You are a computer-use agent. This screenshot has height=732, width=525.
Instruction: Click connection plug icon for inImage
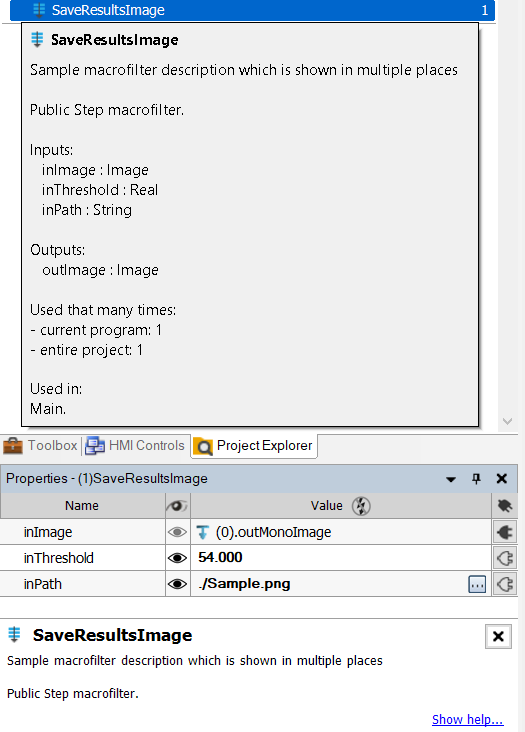click(505, 532)
